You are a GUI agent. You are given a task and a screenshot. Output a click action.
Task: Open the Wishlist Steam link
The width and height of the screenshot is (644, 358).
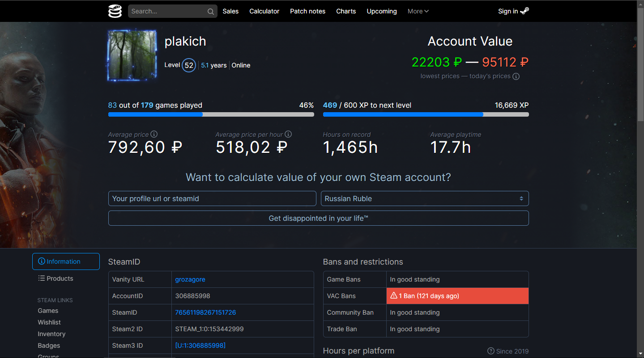(49, 322)
